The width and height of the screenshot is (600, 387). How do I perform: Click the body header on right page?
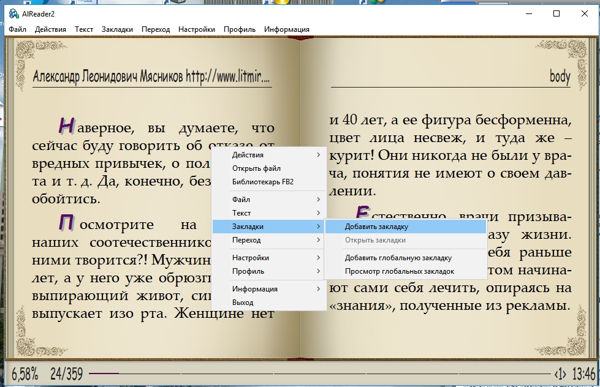tap(560, 77)
